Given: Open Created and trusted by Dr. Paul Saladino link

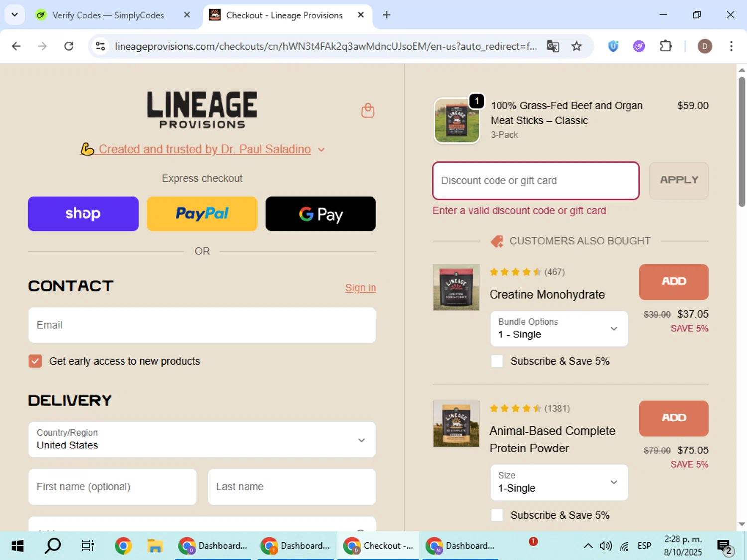Looking at the screenshot, I should coord(205,149).
